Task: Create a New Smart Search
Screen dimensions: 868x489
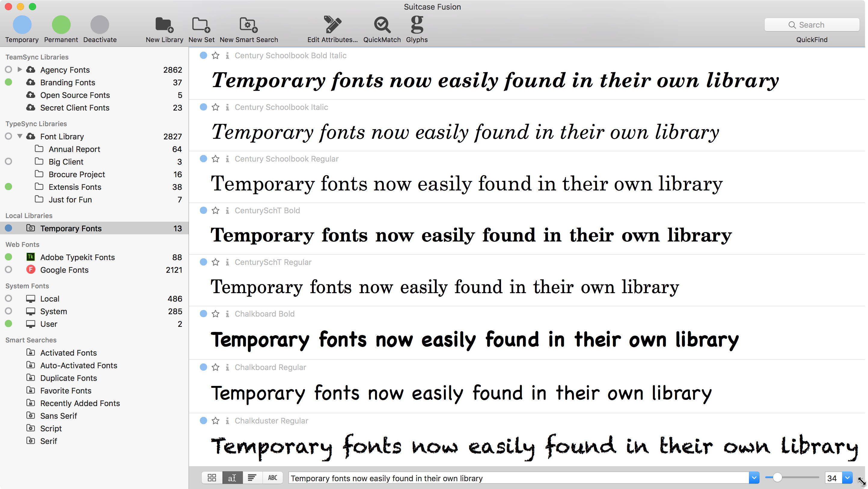Action: [x=248, y=25]
